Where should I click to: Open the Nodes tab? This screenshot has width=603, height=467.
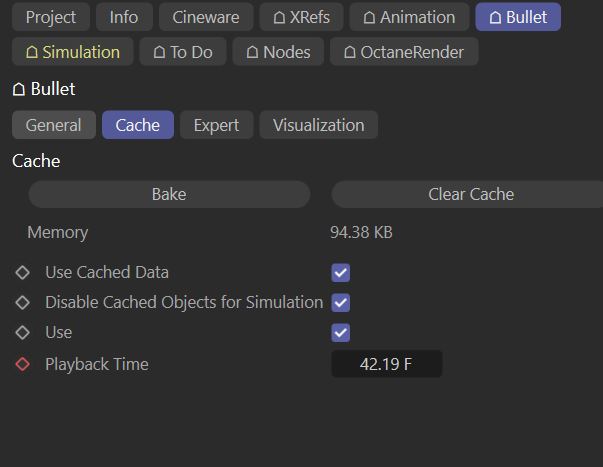pos(278,52)
